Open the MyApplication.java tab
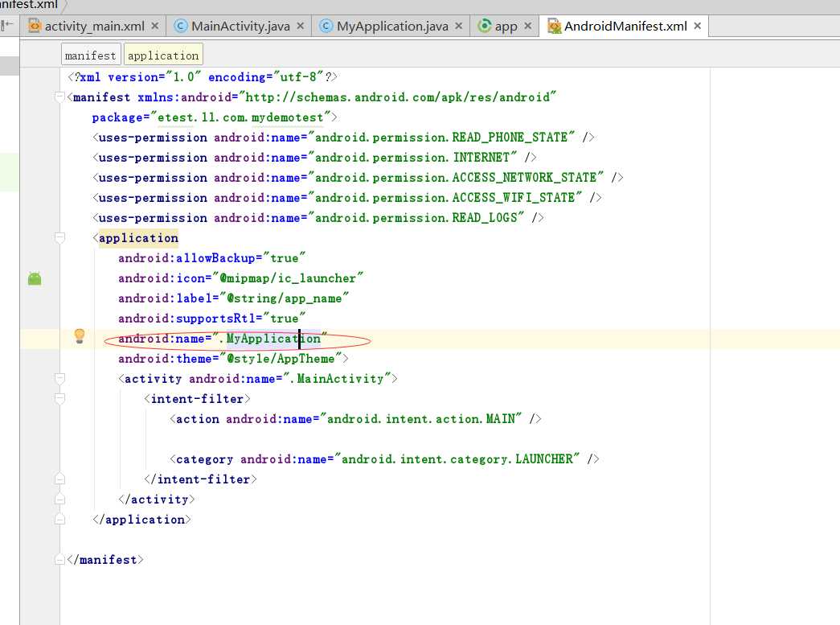The height and width of the screenshot is (625, 840). click(x=392, y=26)
